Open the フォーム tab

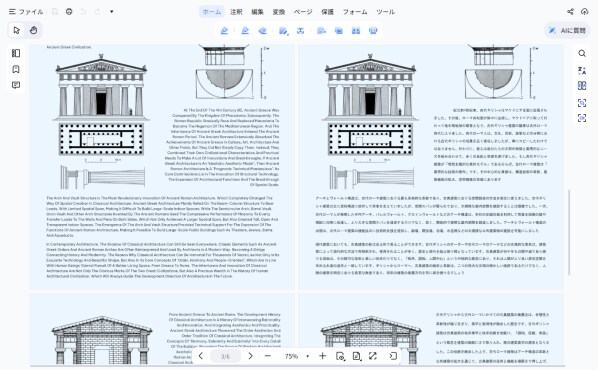coord(355,12)
